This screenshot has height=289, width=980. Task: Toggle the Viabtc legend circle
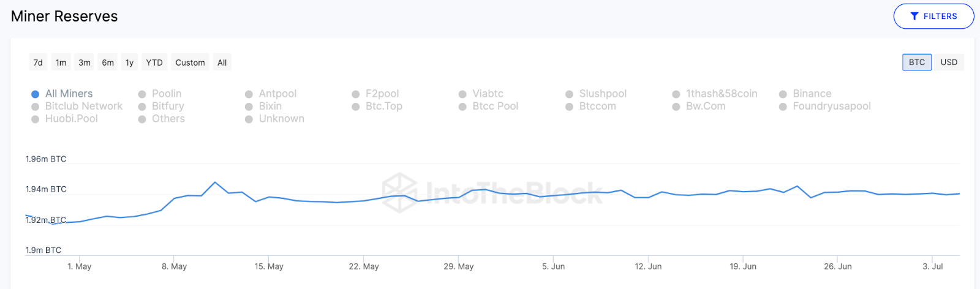pos(463,94)
